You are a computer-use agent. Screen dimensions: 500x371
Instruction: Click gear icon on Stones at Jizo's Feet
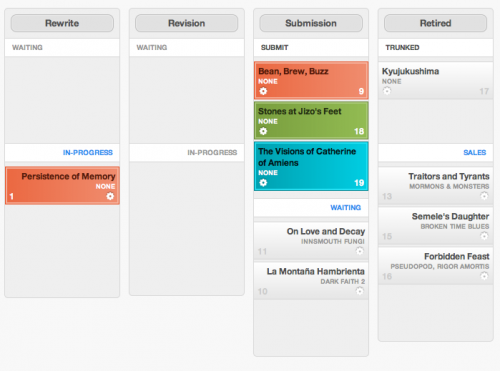coord(263,131)
